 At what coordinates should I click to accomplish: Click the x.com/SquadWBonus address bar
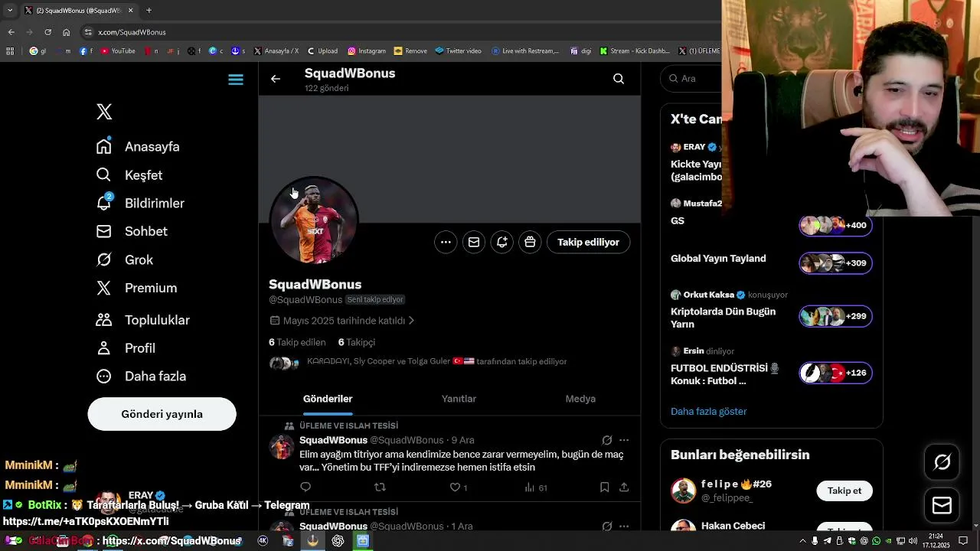coord(132,32)
